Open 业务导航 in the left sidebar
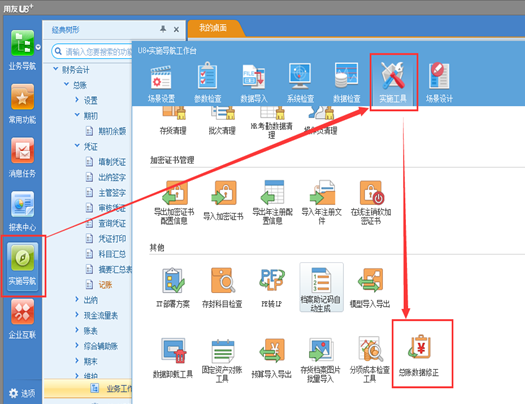Viewport: 525px width, 404px height. point(22,50)
